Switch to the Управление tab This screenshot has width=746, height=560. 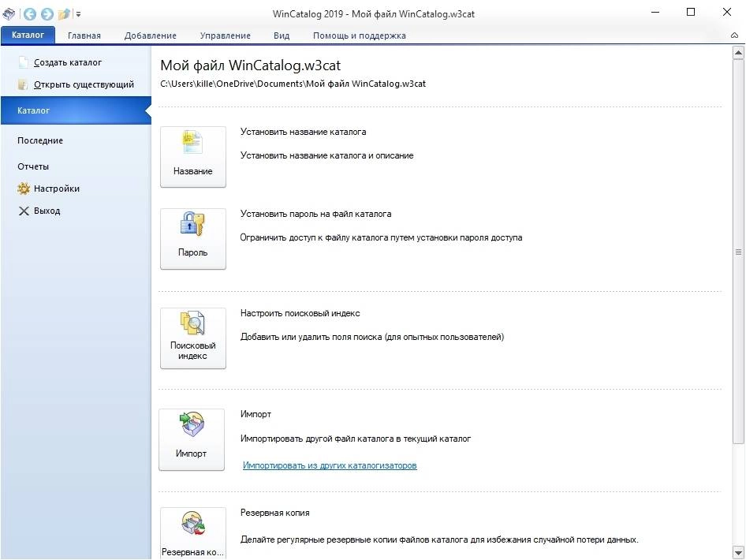(225, 35)
